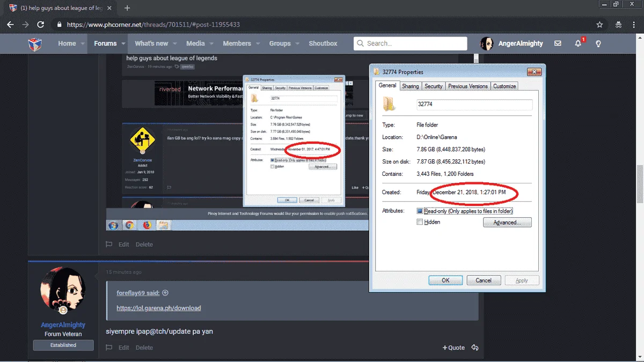Screen dimensions: 644x362
Task: Click Edit under the siyempre post
Action: [x=124, y=348]
